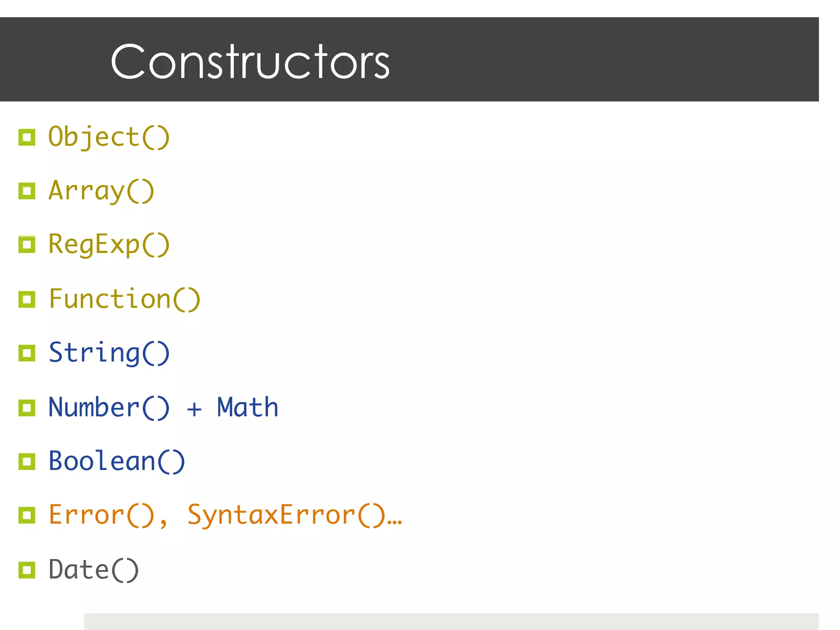Select the bullet marker before RegExp()
Viewport: 840px width, 630px height.
tap(27, 245)
